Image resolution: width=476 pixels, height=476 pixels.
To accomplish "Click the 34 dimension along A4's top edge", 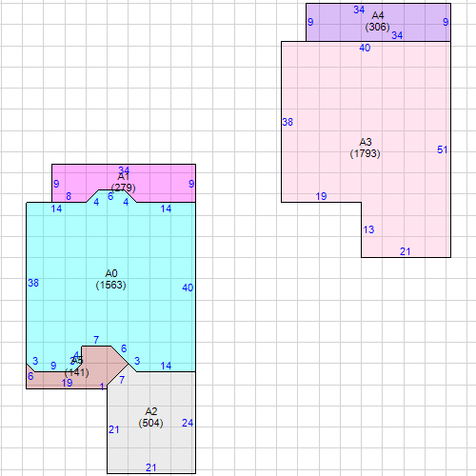I will coord(359,10).
